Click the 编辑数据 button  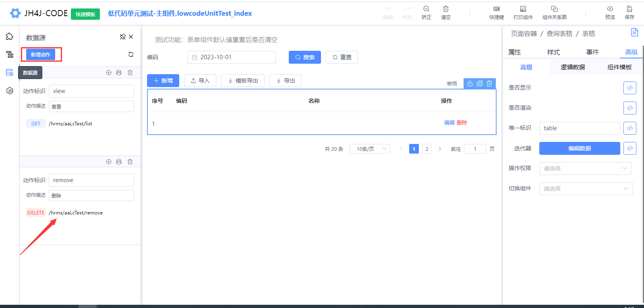580,148
